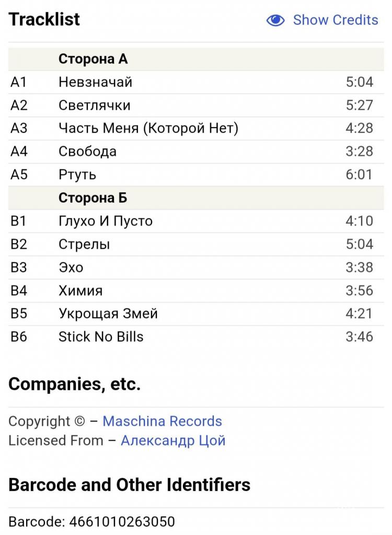This screenshot has height=535, width=392.
Task: Click the Сторона Б heading row
Action: 196,198
